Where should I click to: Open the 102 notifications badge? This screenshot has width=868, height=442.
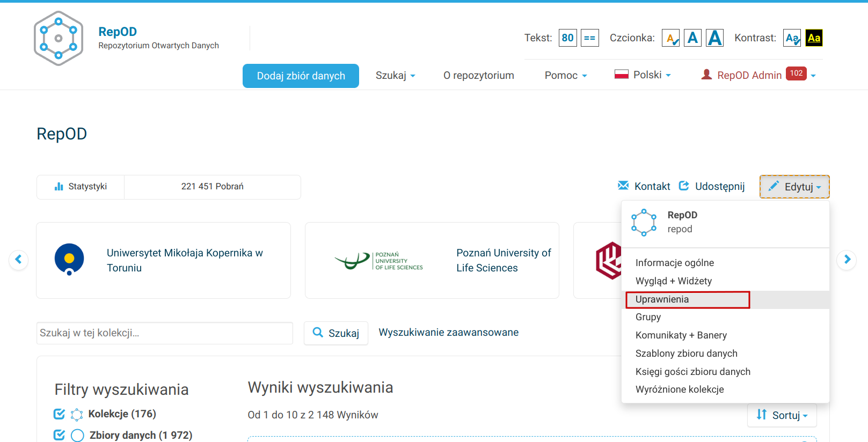tap(797, 73)
